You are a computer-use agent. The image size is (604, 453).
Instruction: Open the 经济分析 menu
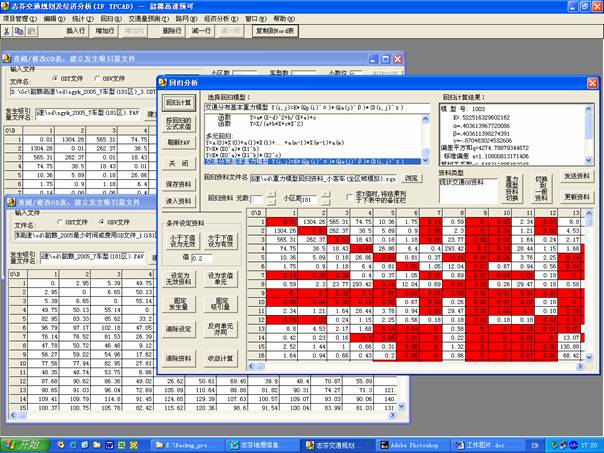click(x=221, y=18)
